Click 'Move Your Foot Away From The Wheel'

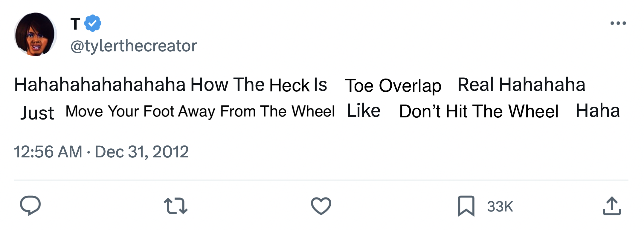click(200, 111)
